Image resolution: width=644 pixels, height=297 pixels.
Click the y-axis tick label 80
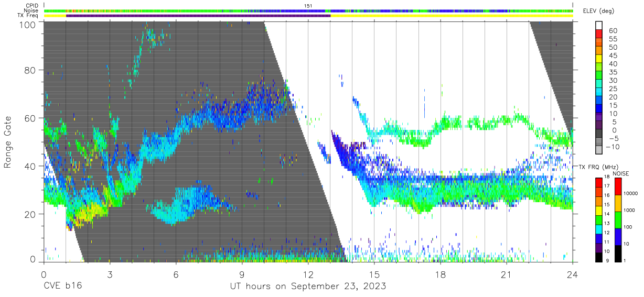30,70
